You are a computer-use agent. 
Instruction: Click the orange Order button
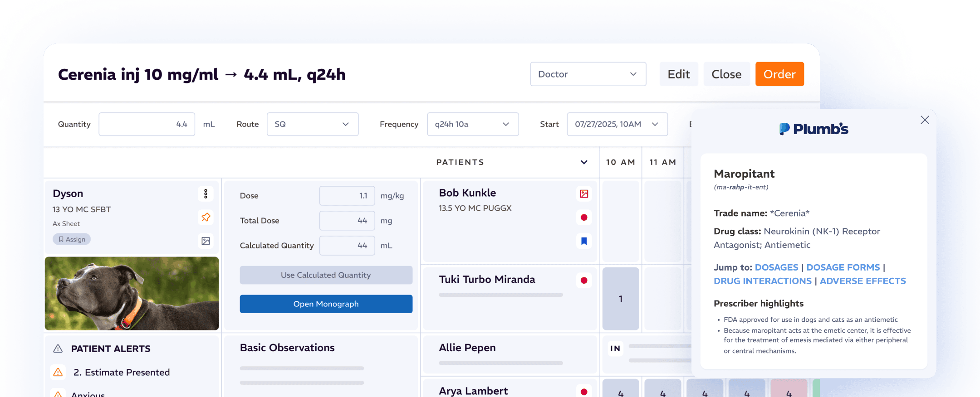tap(779, 74)
